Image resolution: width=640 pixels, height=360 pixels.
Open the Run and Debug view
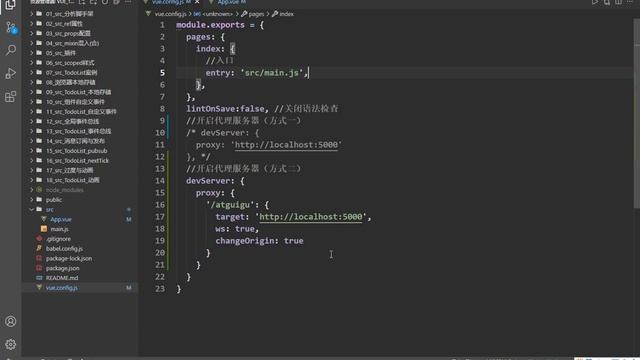pyautogui.click(x=11, y=73)
